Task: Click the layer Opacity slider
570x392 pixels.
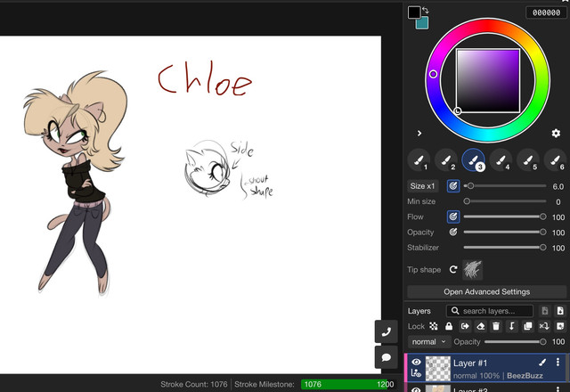Action: pos(515,342)
